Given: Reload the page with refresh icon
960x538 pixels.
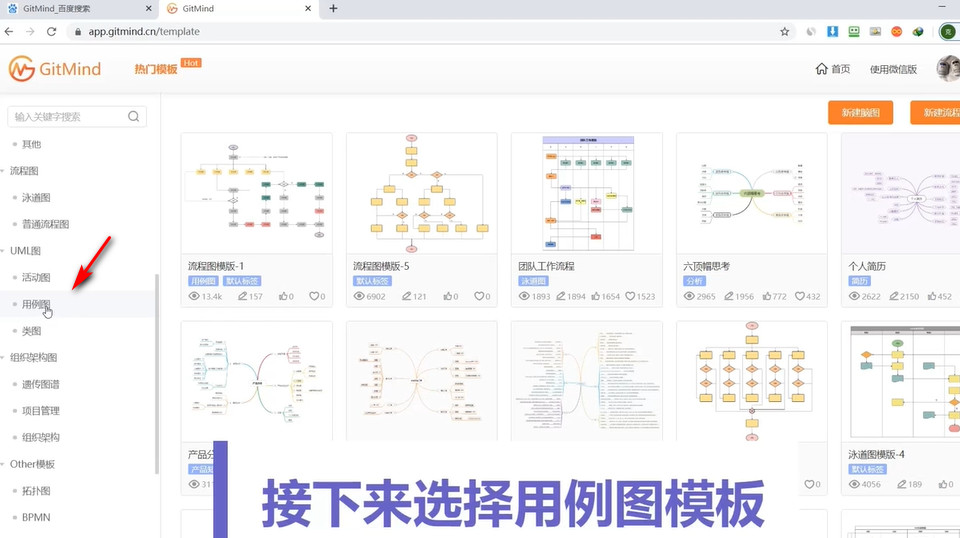Looking at the screenshot, I should (51, 31).
